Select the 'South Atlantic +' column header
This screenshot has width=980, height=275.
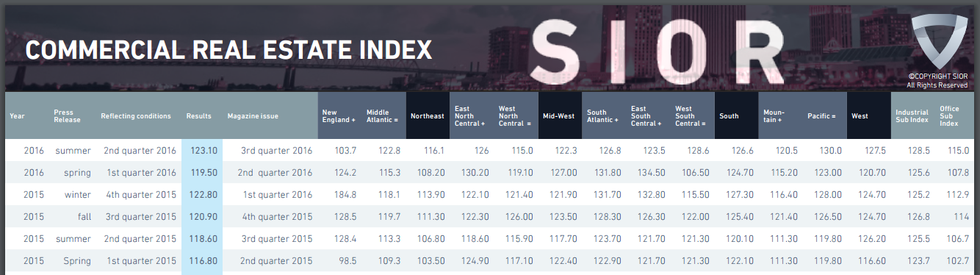pos(604,116)
